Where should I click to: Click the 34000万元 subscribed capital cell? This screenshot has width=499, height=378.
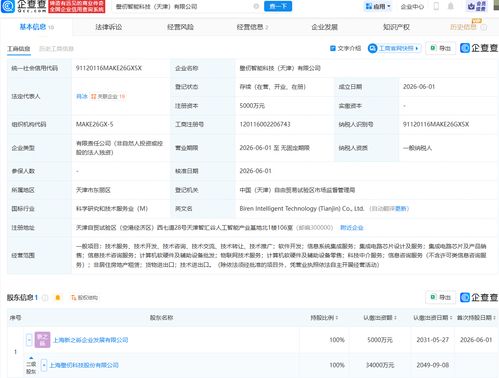(380, 365)
